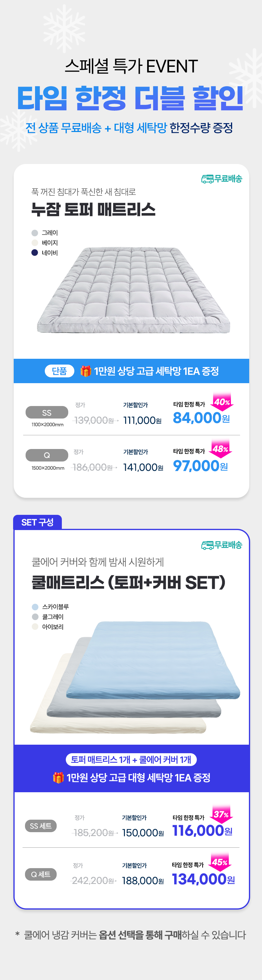
Task: Select the Q size pill
Action: coord(47,455)
